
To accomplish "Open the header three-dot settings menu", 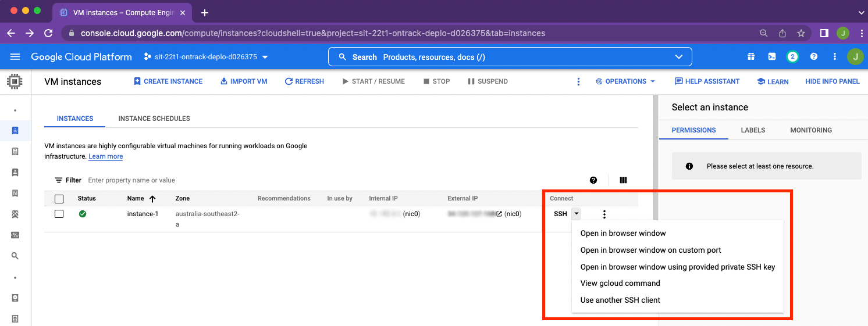I will pyautogui.click(x=835, y=57).
